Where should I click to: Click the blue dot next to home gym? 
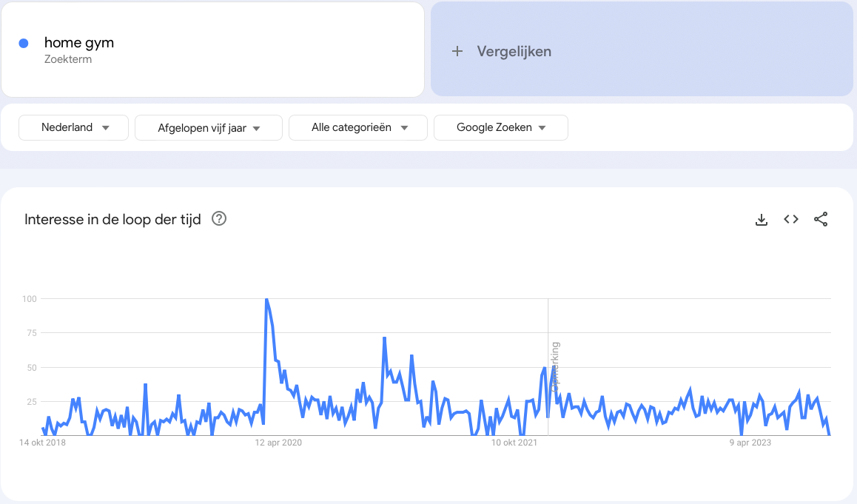pyautogui.click(x=24, y=43)
